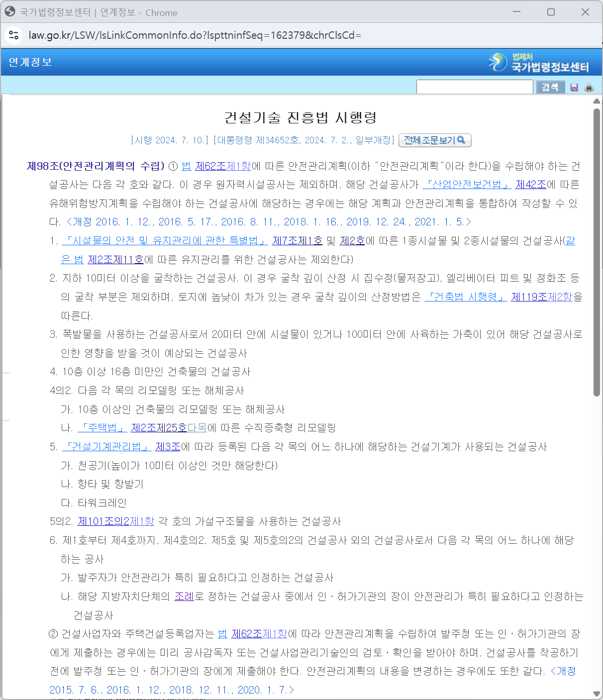
Task: Open 제119조제2항 link
Action: tap(542, 297)
